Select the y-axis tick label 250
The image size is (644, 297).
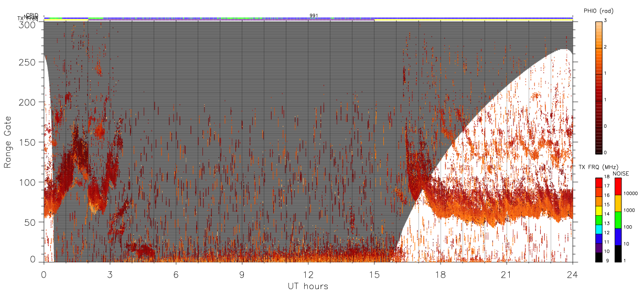pos(28,62)
